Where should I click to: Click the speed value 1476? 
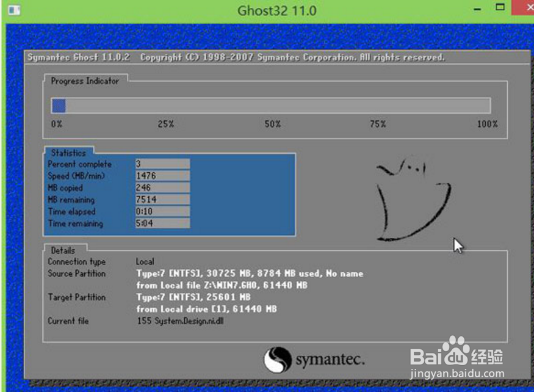[162, 176]
